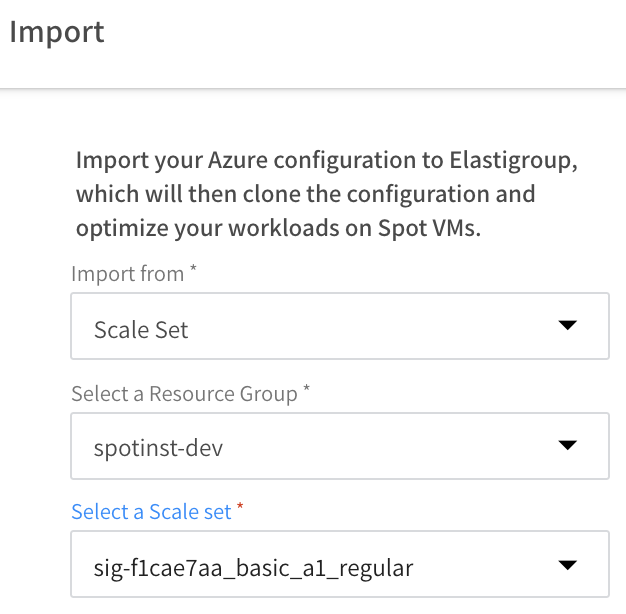The width and height of the screenshot is (626, 614).
Task: Open the Import from dropdown
Action: tap(340, 326)
